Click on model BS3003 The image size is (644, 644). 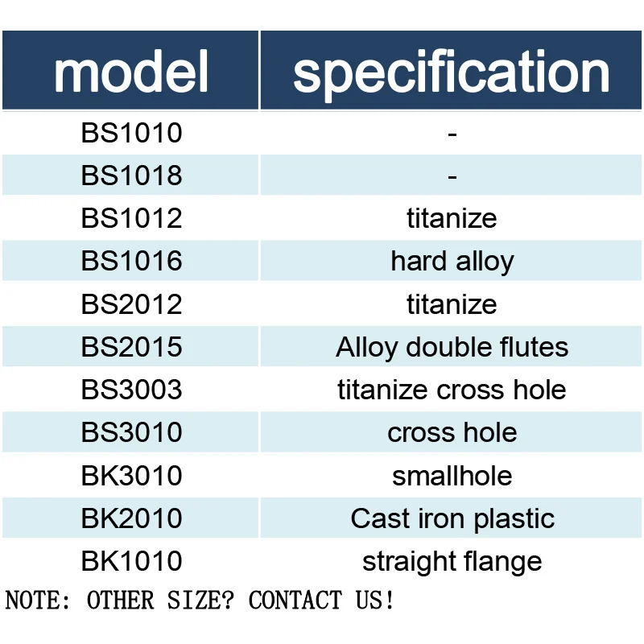(131, 390)
